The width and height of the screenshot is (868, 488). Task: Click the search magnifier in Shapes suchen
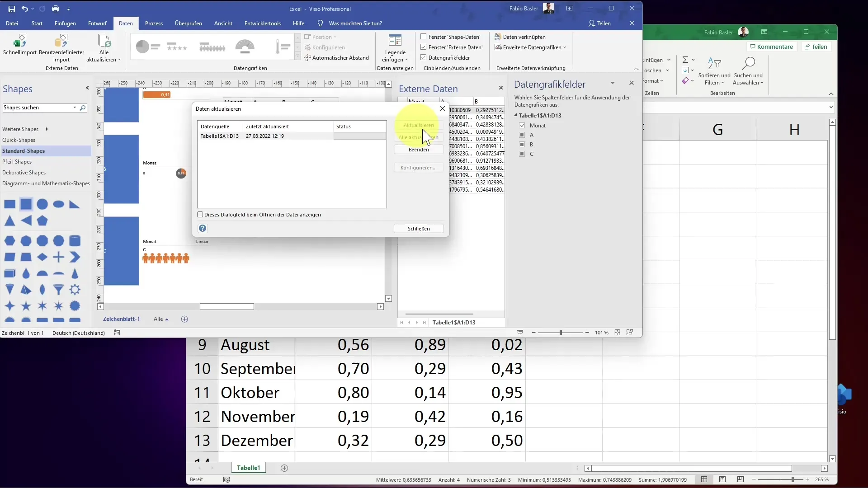click(x=83, y=108)
